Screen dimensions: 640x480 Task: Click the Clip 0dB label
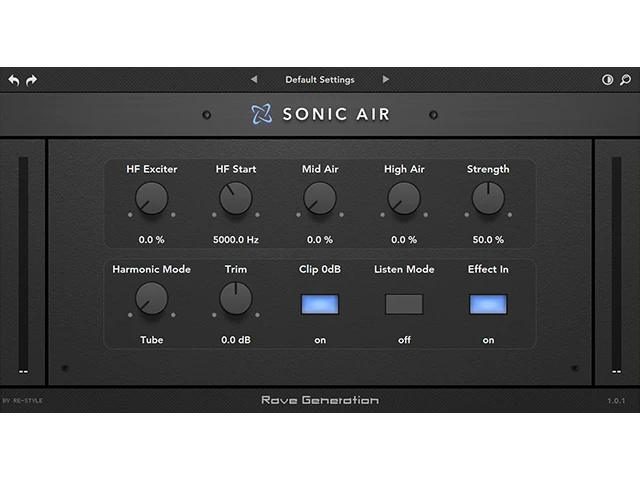[x=320, y=269]
